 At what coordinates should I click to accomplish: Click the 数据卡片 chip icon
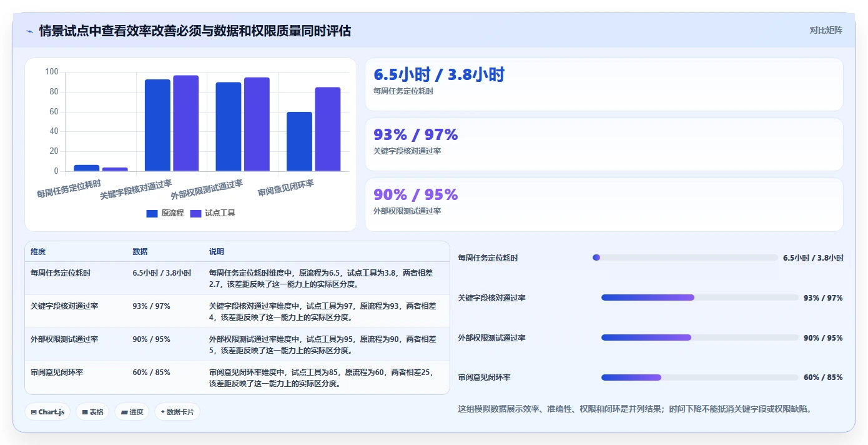point(163,412)
